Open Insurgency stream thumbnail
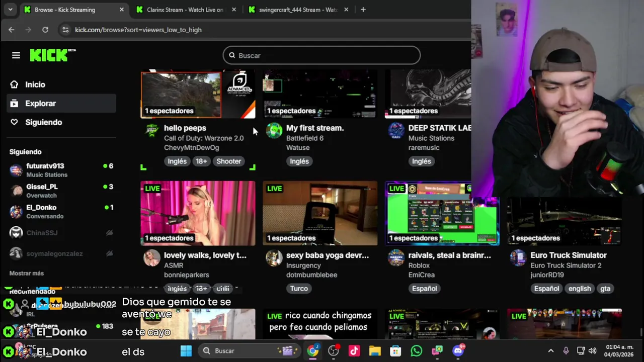Viewport: 644px width, 362px height. click(320, 213)
